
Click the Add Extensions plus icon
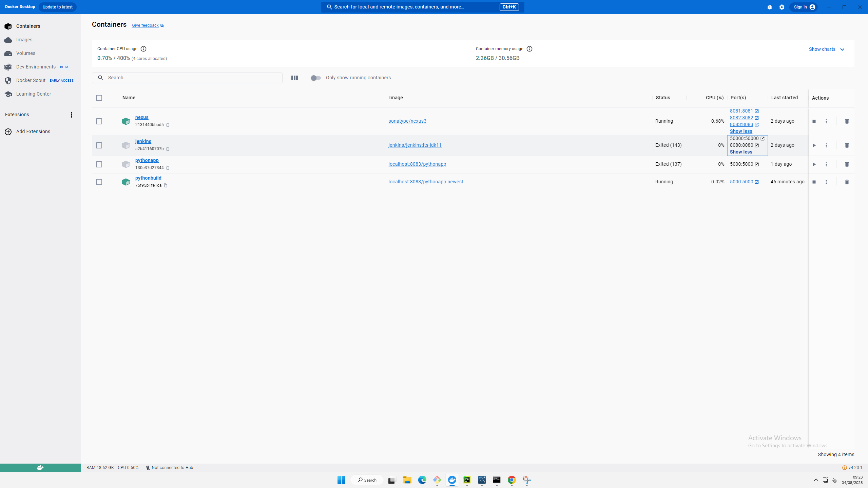(8, 131)
